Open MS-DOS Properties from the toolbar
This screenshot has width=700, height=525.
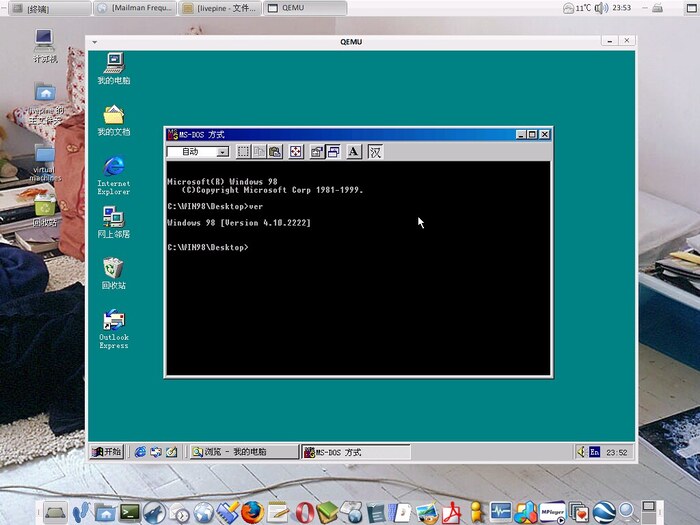(317, 152)
